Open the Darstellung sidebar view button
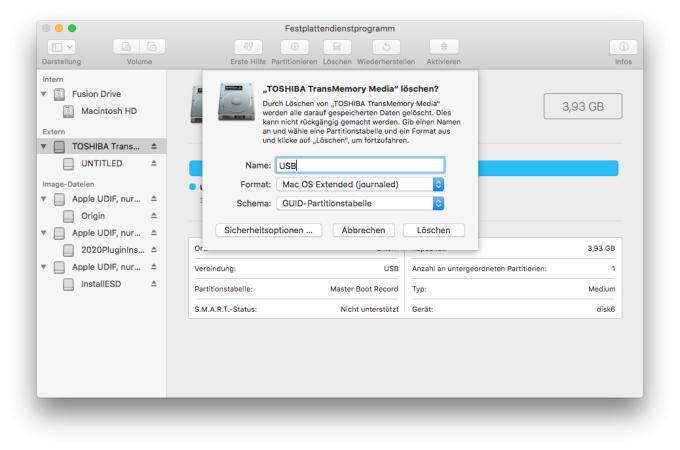The image size is (680, 450). (61, 47)
